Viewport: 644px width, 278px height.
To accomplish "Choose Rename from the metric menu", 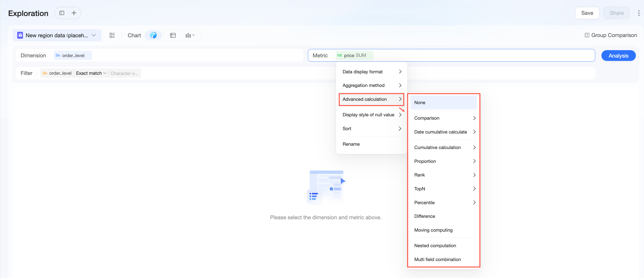I will point(372,144).
